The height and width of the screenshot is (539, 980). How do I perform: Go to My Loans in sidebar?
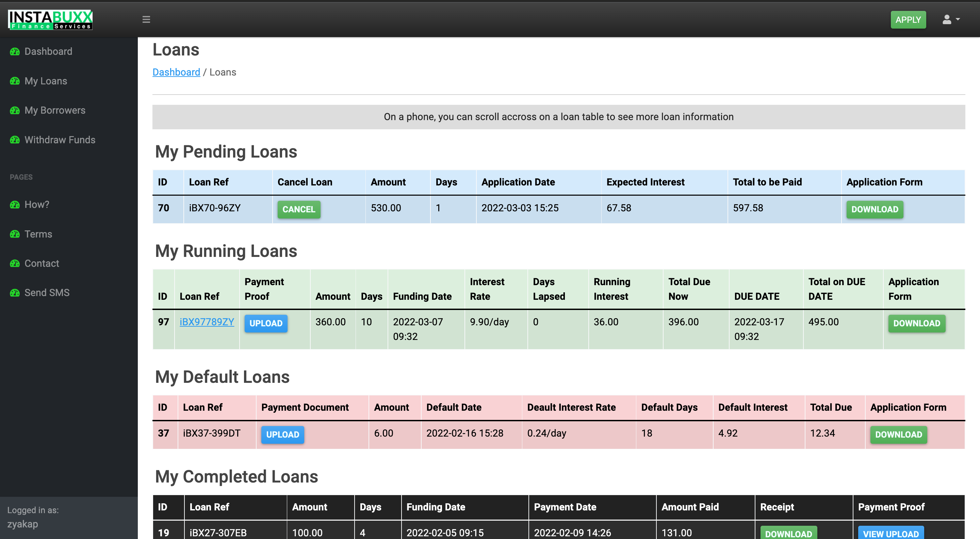coord(46,81)
